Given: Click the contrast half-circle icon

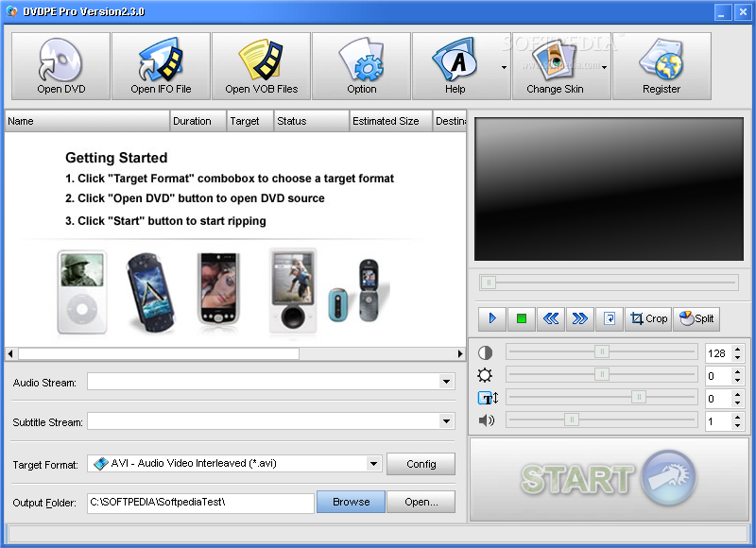Looking at the screenshot, I should point(485,352).
